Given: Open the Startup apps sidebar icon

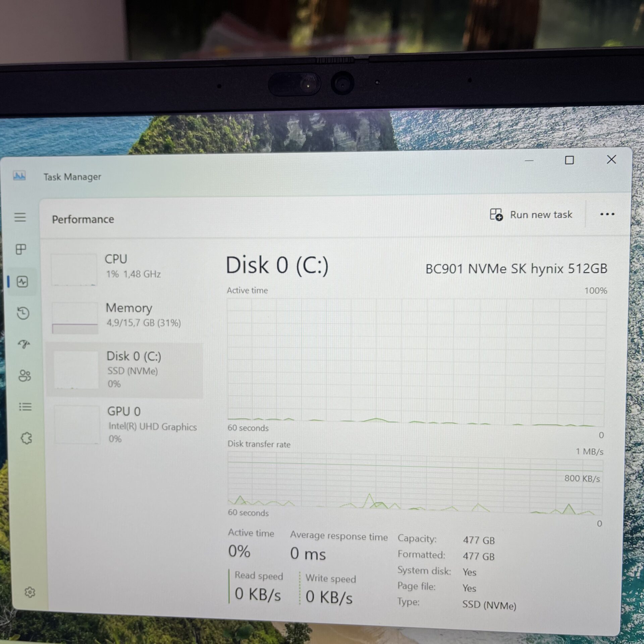Looking at the screenshot, I should tap(24, 344).
